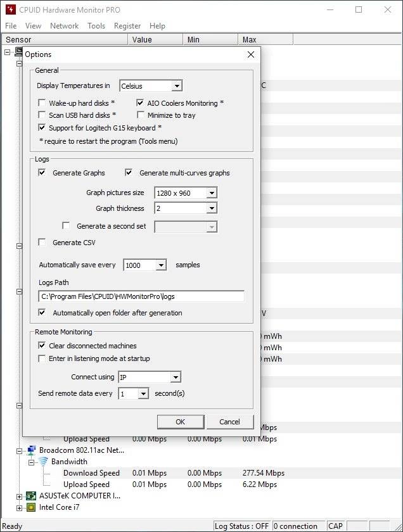Viewport: 403px width, 532px height.
Task: Expand the Intel Core i7 node
Action: click(20, 508)
